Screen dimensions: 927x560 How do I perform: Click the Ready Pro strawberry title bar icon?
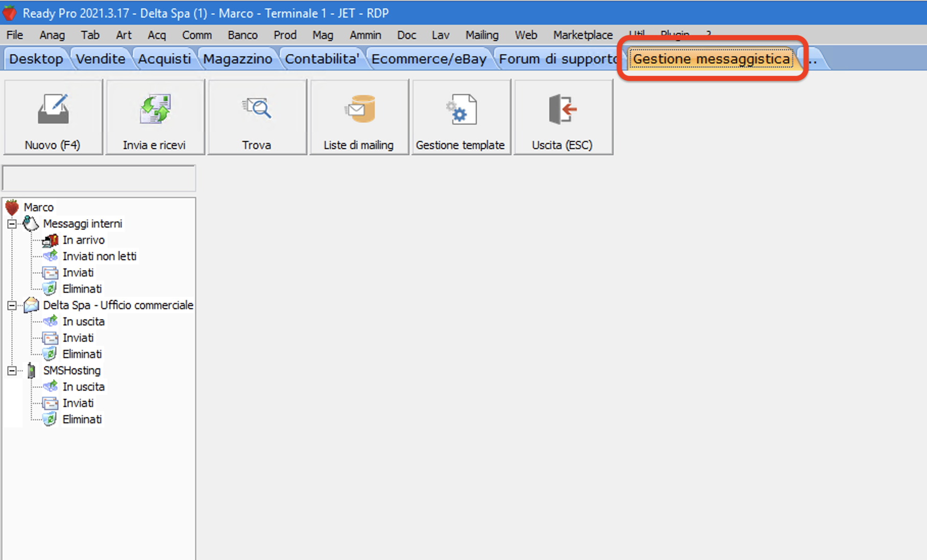tap(9, 13)
